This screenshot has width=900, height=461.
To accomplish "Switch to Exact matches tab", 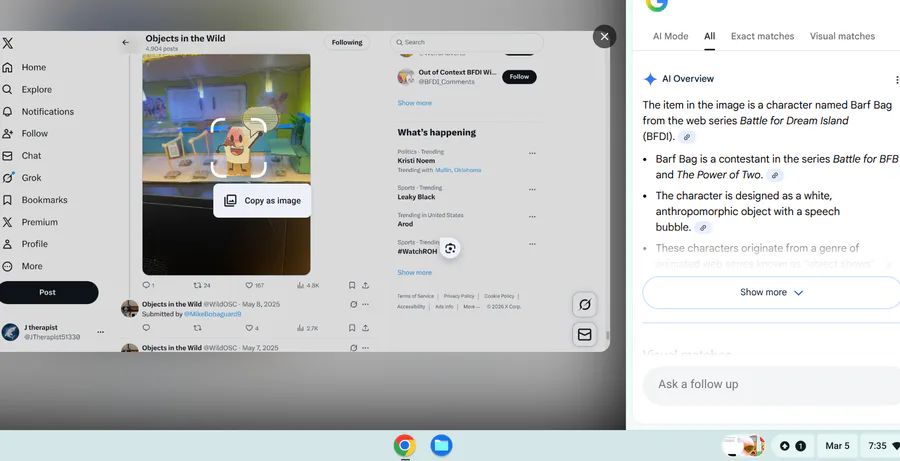I will [x=762, y=36].
